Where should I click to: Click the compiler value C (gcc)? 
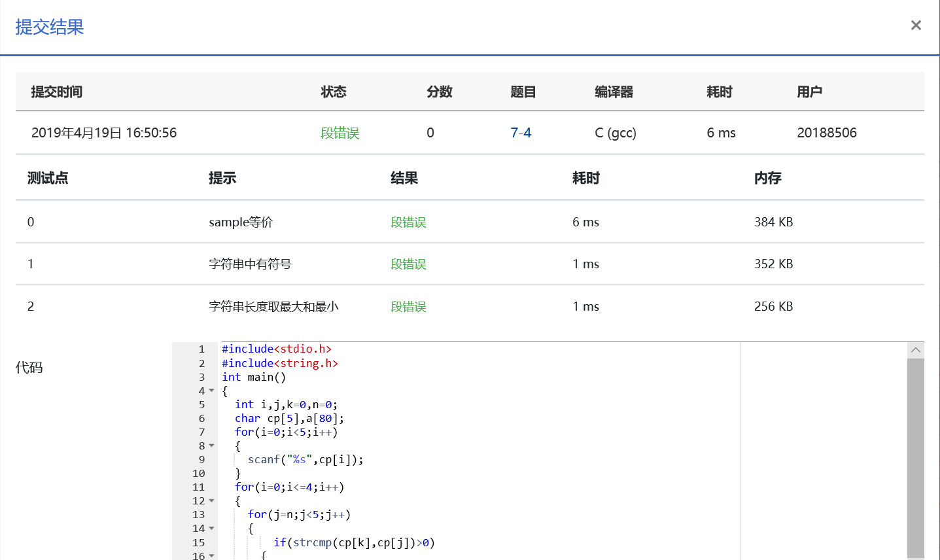(616, 133)
